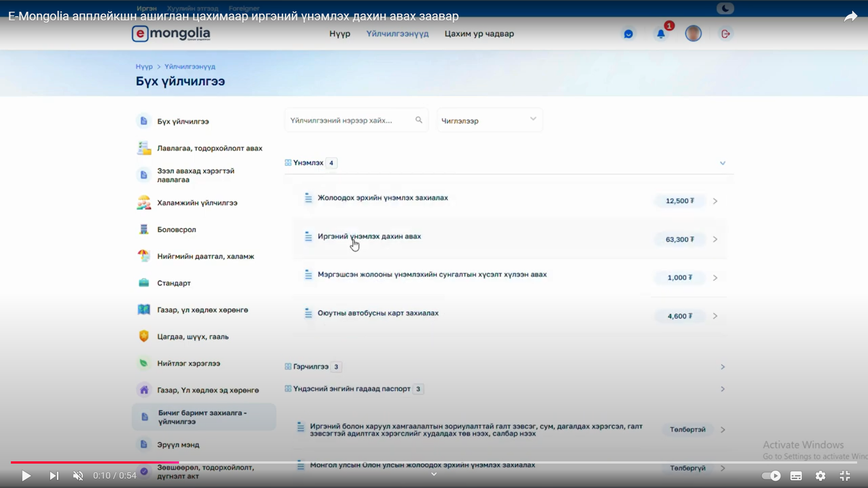Click arrow next to 12,500 ₮
The width and height of the screenshot is (868, 488).
pyautogui.click(x=715, y=201)
